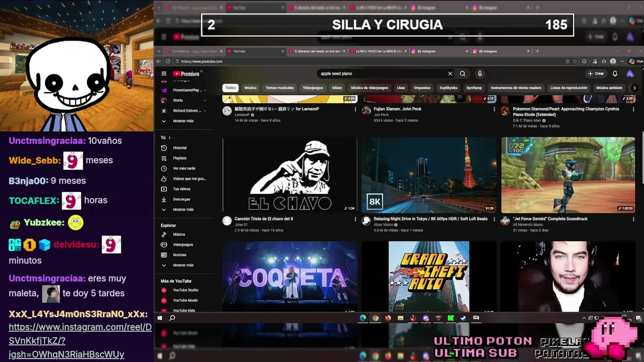Open Videojuegos under Explorar

point(184,244)
